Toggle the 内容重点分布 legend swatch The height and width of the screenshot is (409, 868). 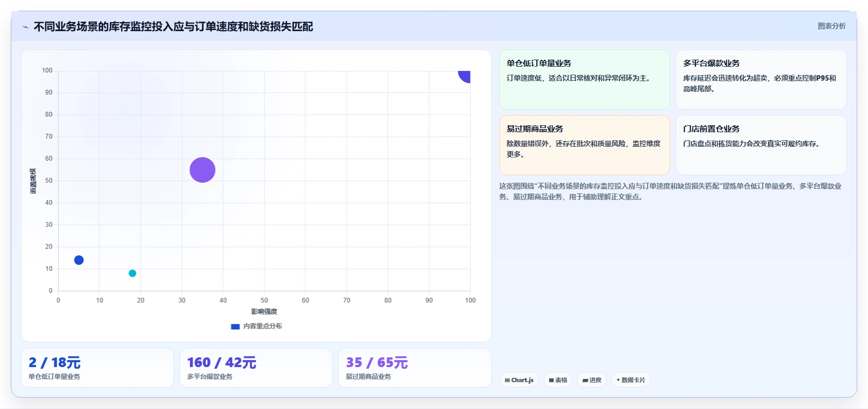(235, 326)
